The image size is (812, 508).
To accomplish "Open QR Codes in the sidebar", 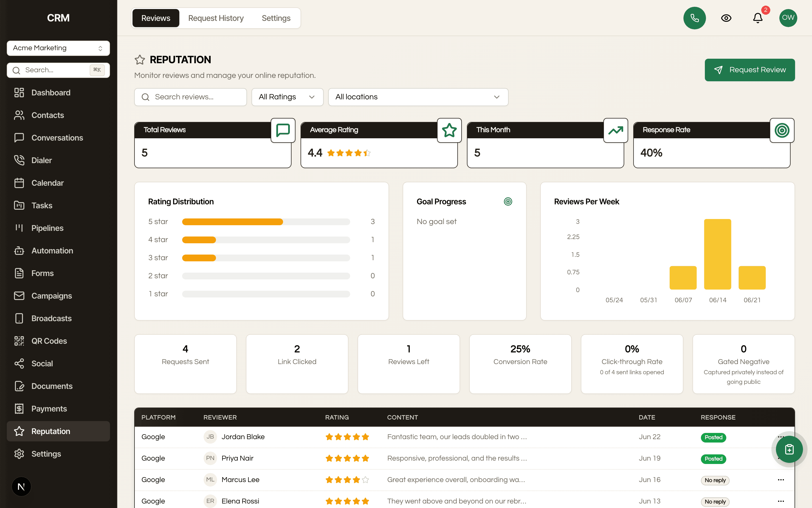I will pyautogui.click(x=58, y=341).
